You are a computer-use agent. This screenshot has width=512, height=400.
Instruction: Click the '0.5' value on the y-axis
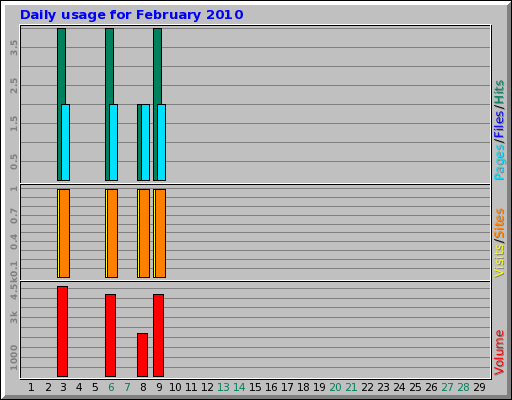click(x=14, y=162)
